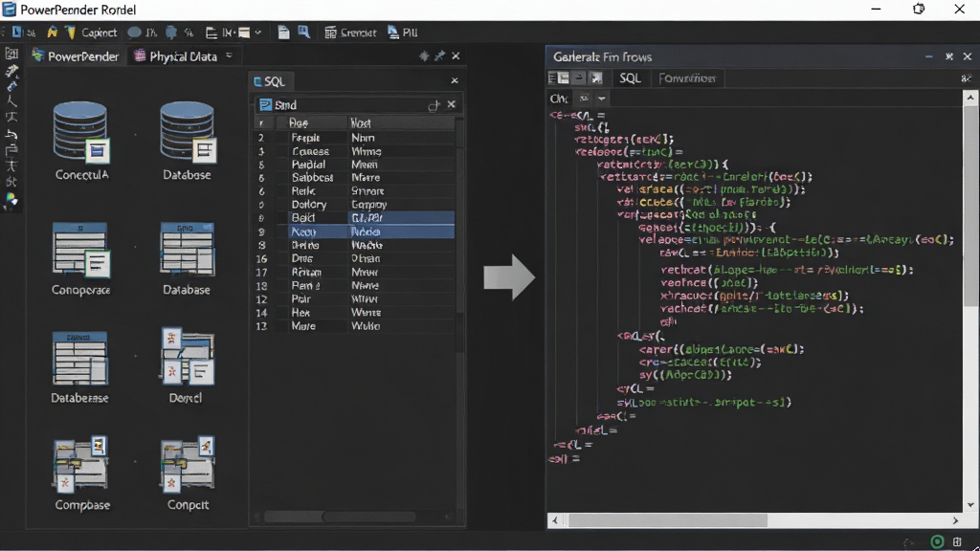Click the Pill toolbar button

(403, 33)
